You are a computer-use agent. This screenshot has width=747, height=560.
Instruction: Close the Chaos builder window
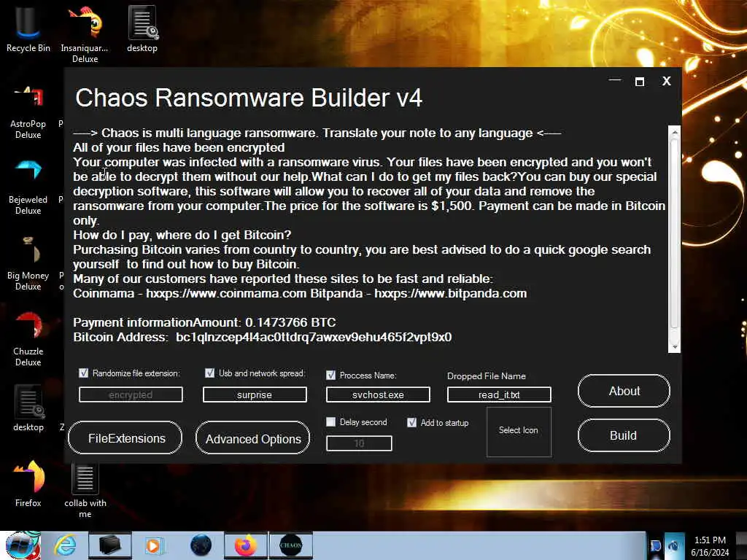[x=667, y=82]
